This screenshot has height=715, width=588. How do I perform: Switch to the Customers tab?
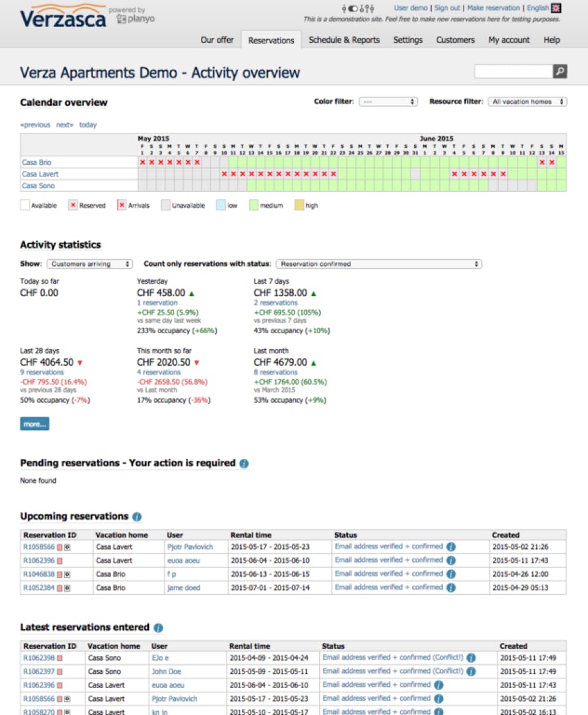455,40
